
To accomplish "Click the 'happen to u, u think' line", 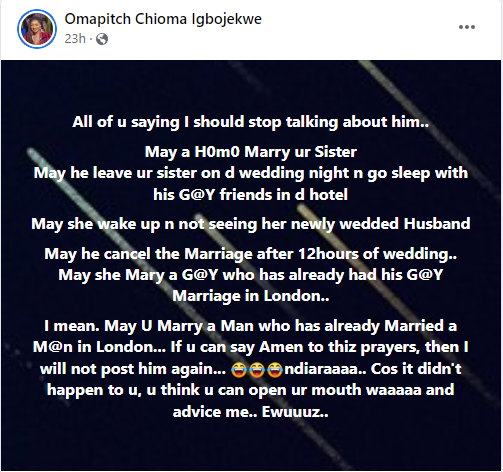I will [251, 390].
